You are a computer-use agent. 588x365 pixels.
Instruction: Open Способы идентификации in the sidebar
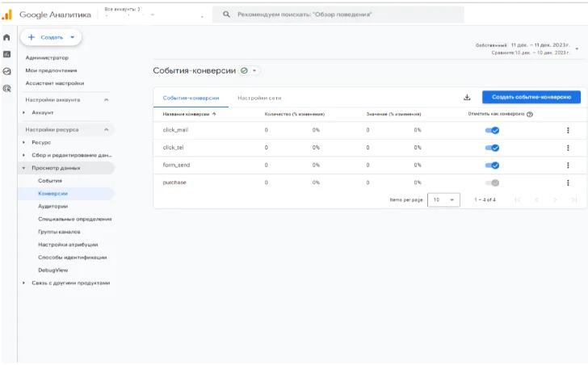coord(73,257)
